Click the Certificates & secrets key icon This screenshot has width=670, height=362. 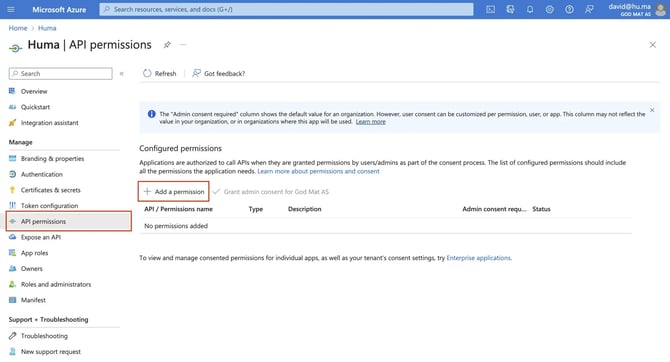pos(12,190)
